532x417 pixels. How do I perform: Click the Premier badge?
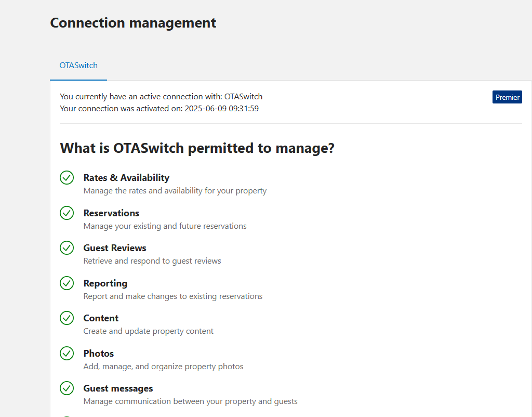click(507, 97)
